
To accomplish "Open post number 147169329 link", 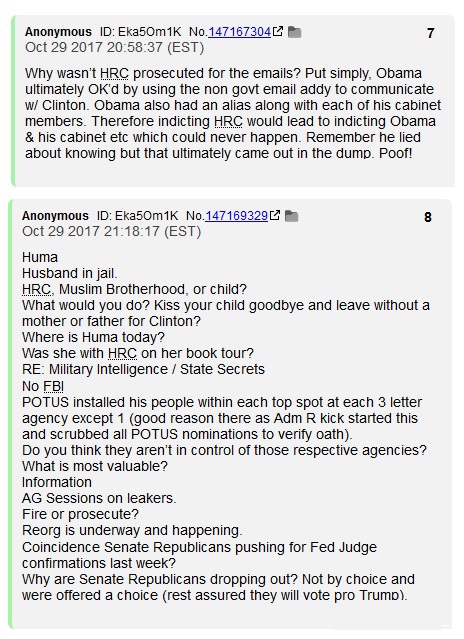I will coord(236,216).
